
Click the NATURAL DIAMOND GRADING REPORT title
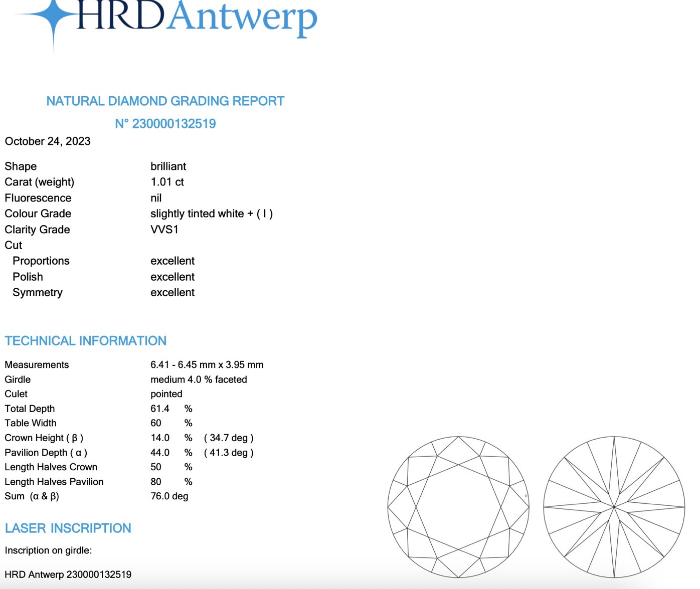click(165, 101)
